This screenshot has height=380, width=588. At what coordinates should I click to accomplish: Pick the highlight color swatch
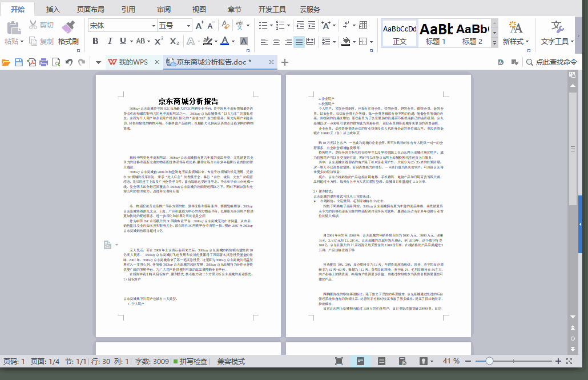[207, 41]
